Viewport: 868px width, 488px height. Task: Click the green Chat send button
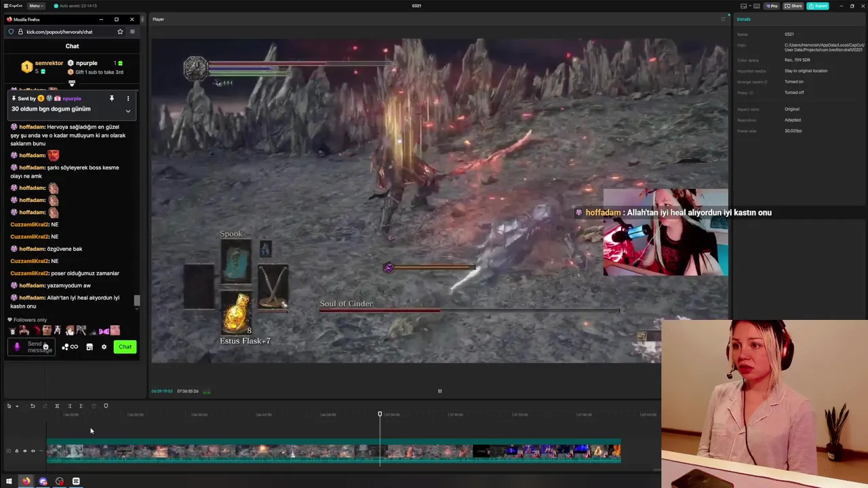click(125, 347)
